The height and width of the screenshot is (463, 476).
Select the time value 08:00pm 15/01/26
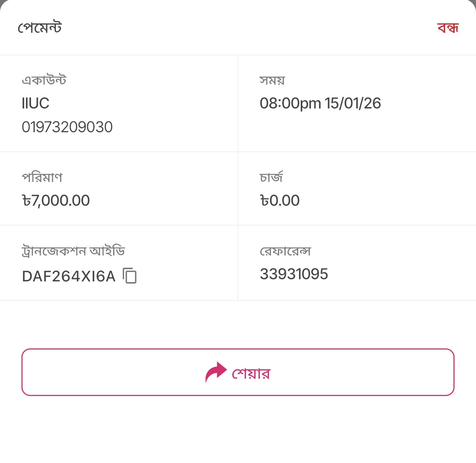click(x=320, y=103)
